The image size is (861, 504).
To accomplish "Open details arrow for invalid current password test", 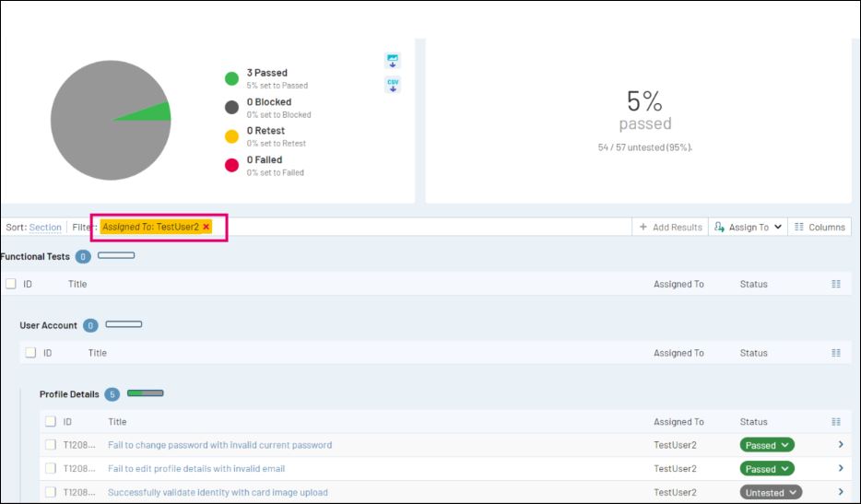I will pyautogui.click(x=841, y=445).
